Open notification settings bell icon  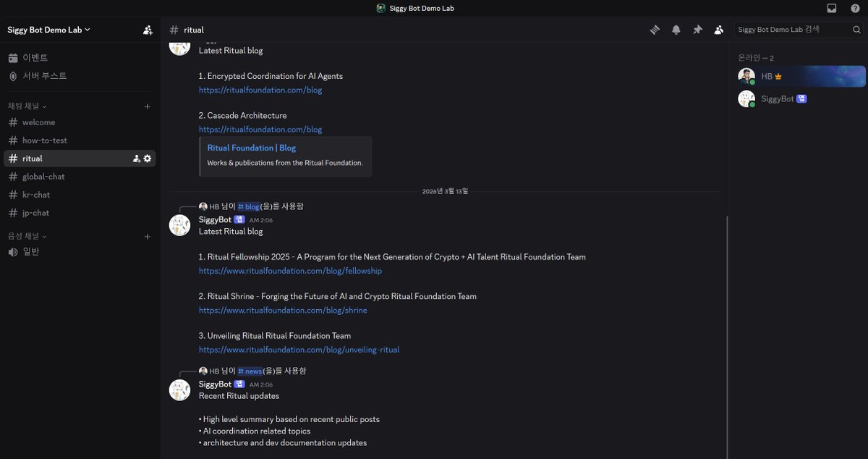[676, 30]
